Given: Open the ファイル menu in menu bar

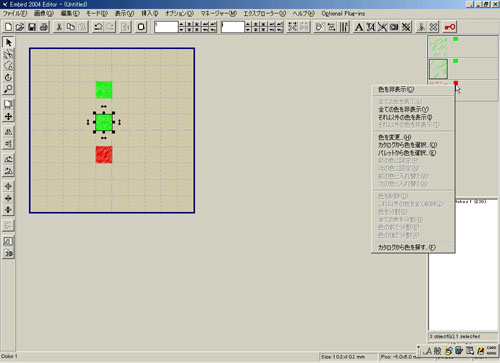Looking at the screenshot, I should point(15,13).
